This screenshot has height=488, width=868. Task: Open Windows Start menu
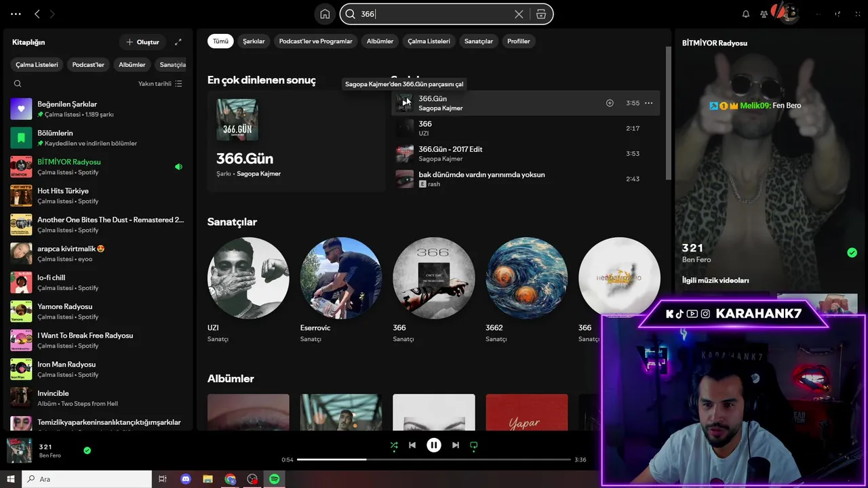pos(11,479)
